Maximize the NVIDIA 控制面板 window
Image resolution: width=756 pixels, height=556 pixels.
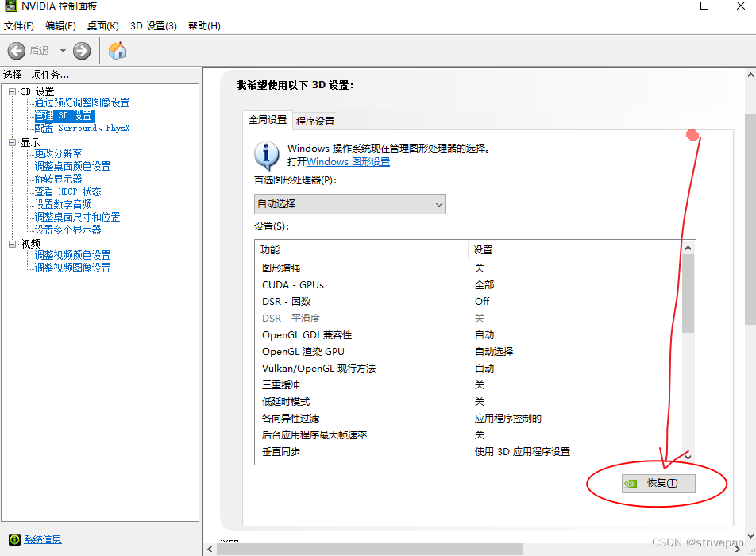click(704, 6)
